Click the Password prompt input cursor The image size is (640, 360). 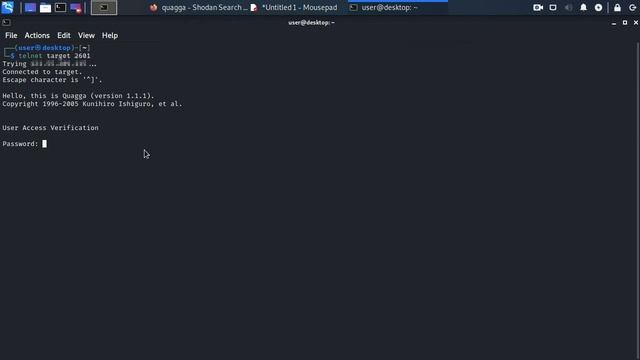click(44, 144)
